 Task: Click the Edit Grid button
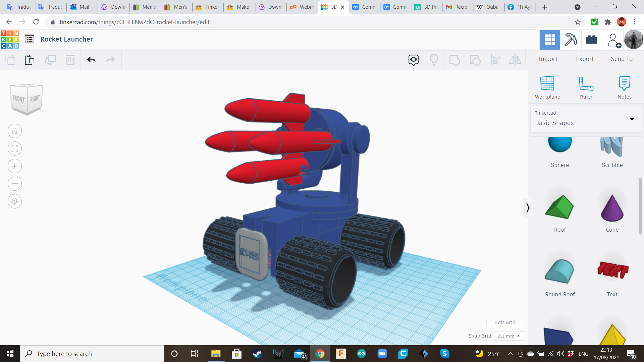pyautogui.click(x=505, y=322)
